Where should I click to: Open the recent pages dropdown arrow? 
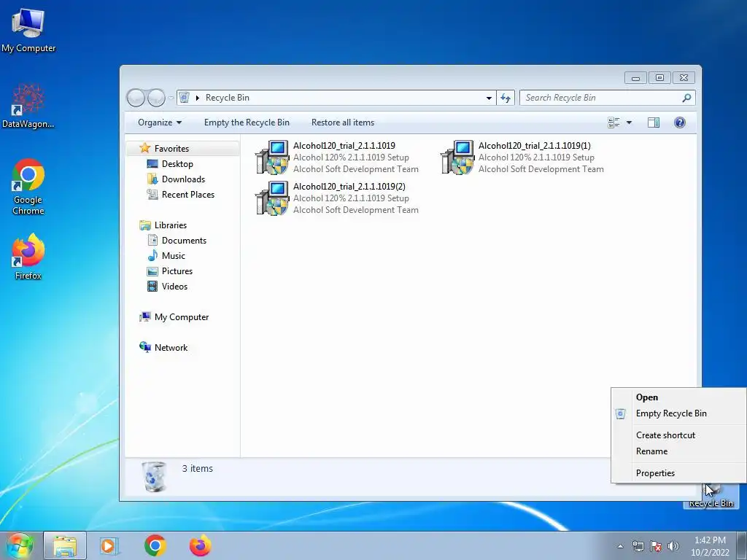(x=171, y=98)
